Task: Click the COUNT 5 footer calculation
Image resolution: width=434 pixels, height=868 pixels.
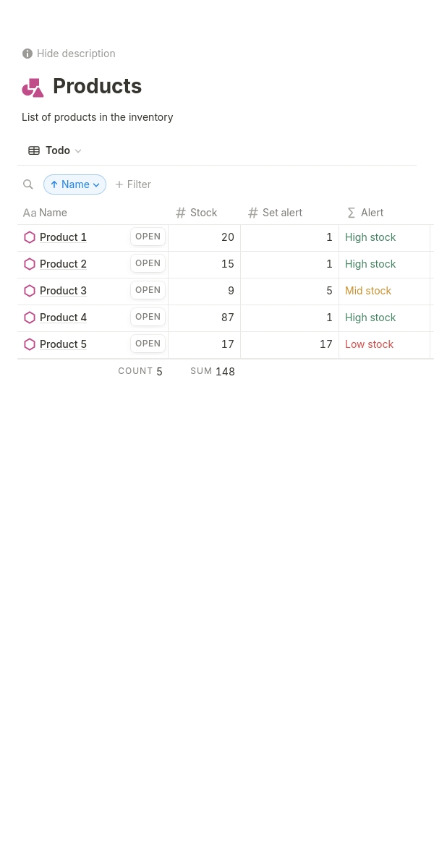Action: pos(140,371)
